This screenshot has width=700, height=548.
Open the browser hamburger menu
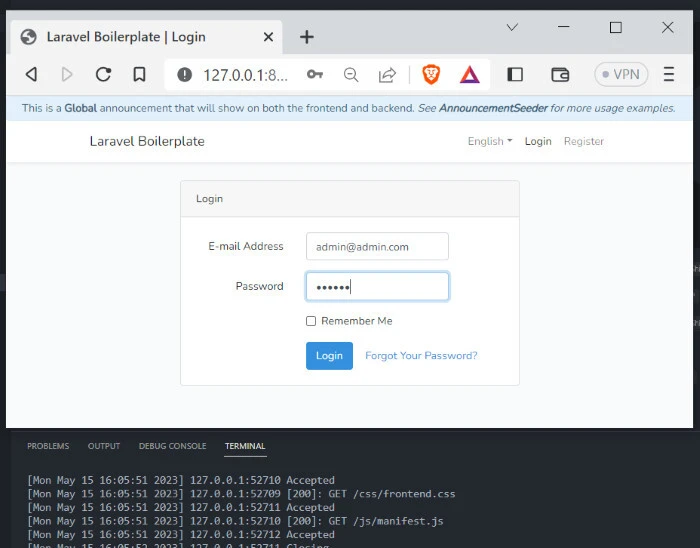coord(669,74)
